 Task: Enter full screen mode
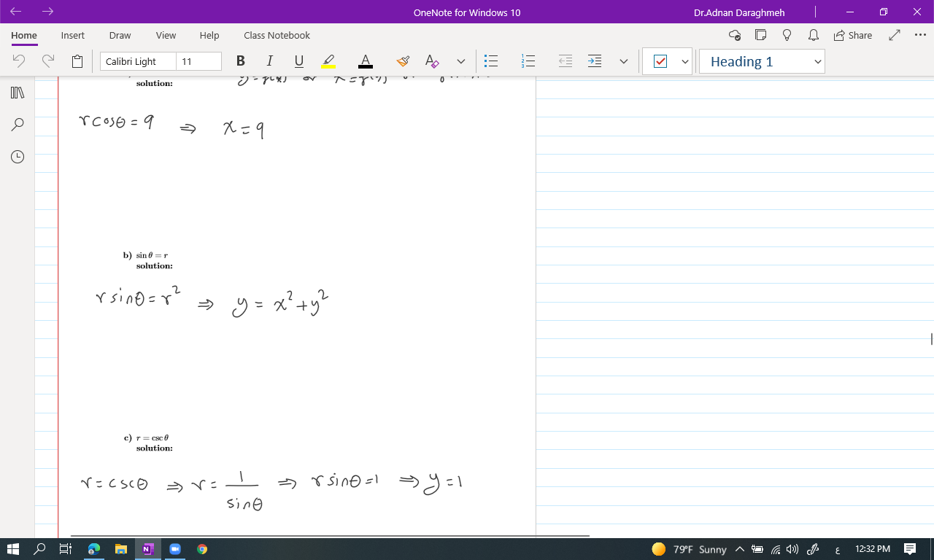click(x=895, y=35)
